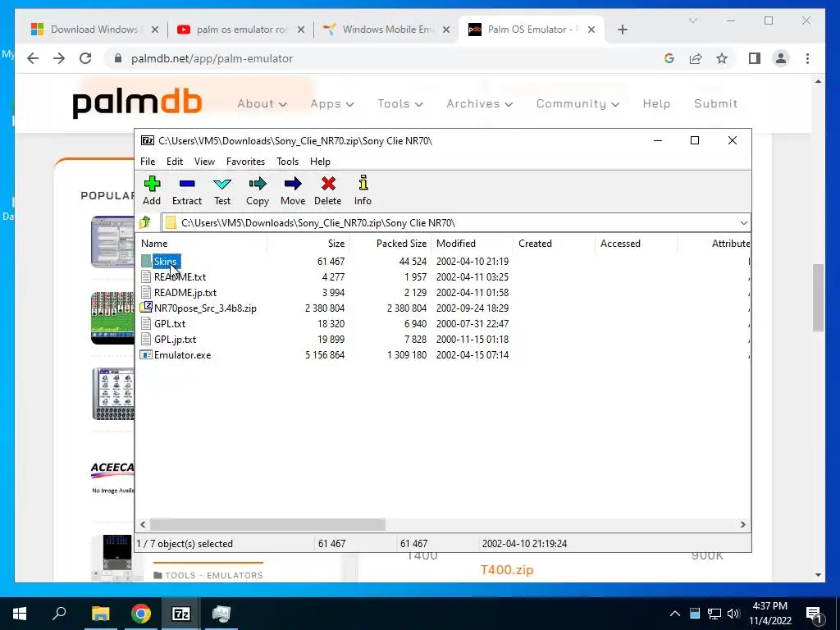This screenshot has height=630, width=840.
Task: Click the share page icon in the address bar
Action: 696,58
